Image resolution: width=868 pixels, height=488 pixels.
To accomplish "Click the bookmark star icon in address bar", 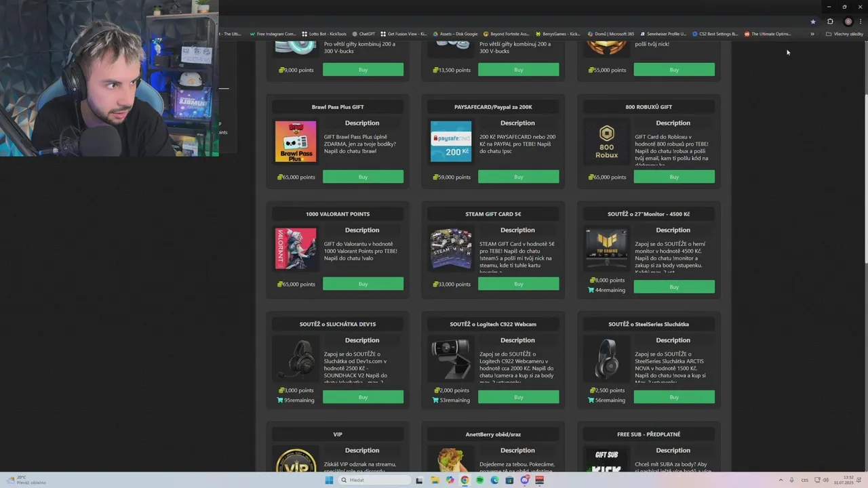I will tap(813, 22).
